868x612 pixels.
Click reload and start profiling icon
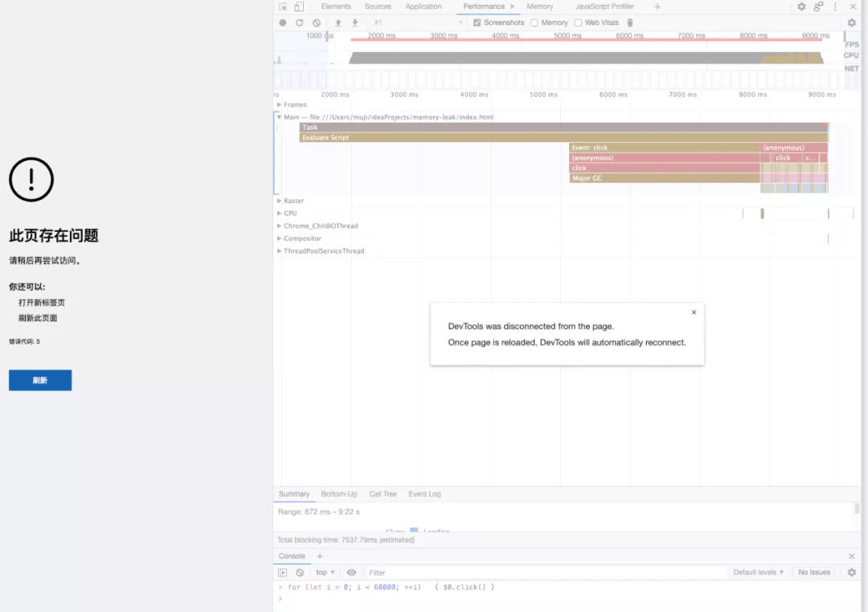click(x=300, y=22)
